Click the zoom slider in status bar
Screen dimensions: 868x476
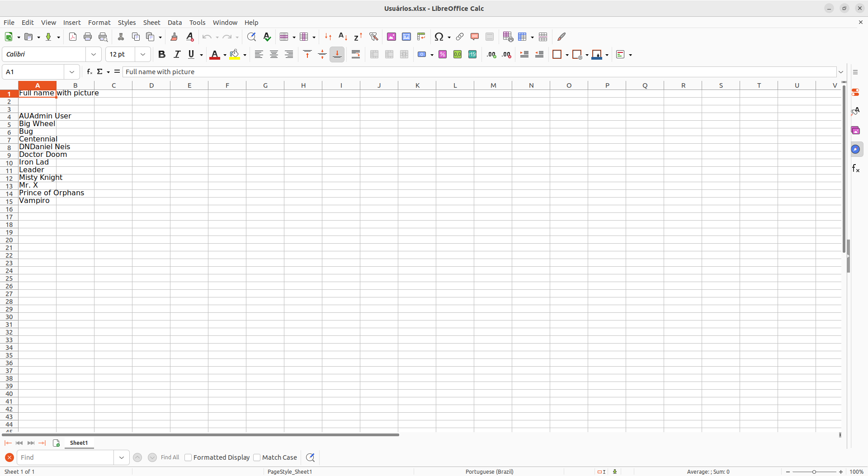click(814, 471)
